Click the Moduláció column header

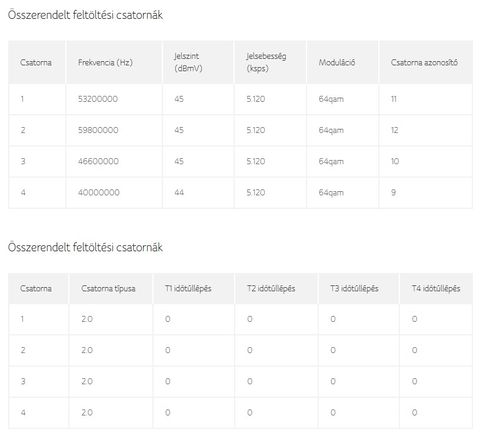[x=337, y=62]
